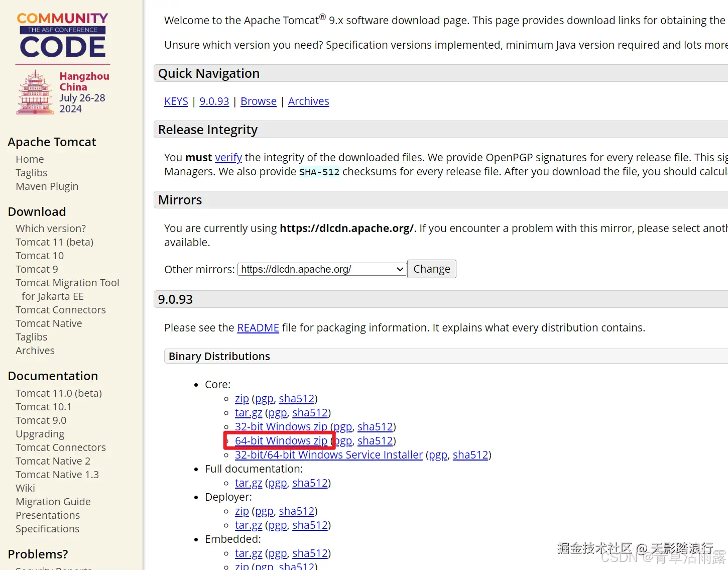Open the sha512 link for Core zip

pos(297,399)
